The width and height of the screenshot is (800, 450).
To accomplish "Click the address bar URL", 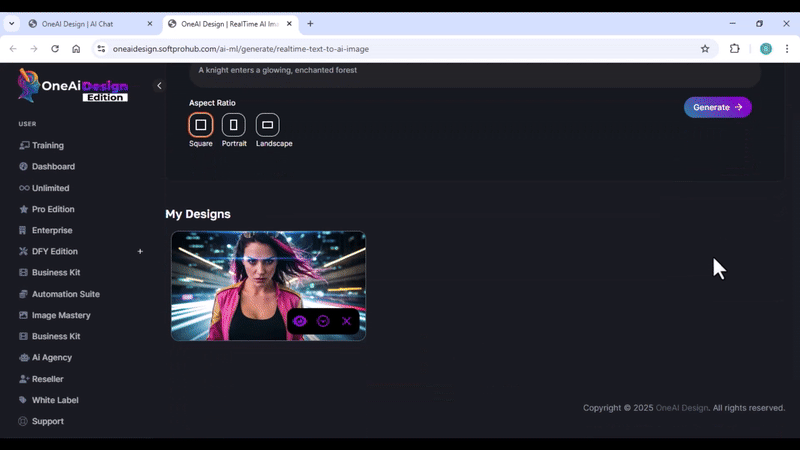I will [x=241, y=49].
